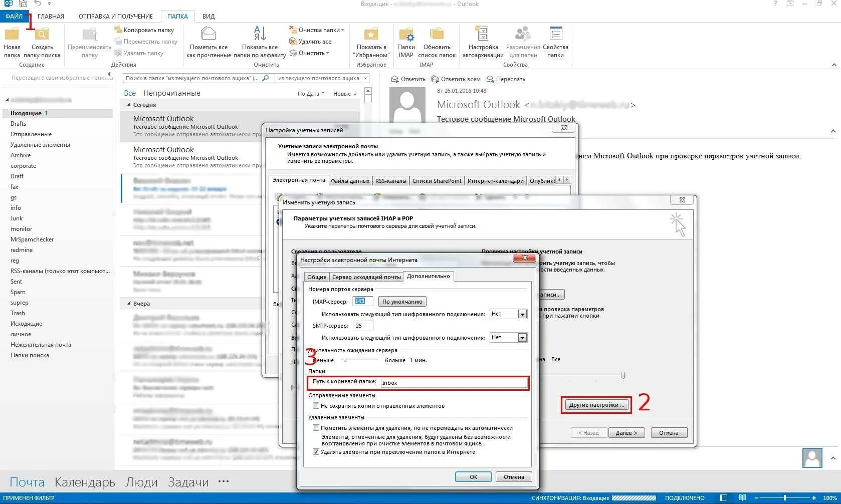The height and width of the screenshot is (504, 841).
Task: Open sort by date (По Дата) dropdown
Action: pyautogui.click(x=311, y=94)
